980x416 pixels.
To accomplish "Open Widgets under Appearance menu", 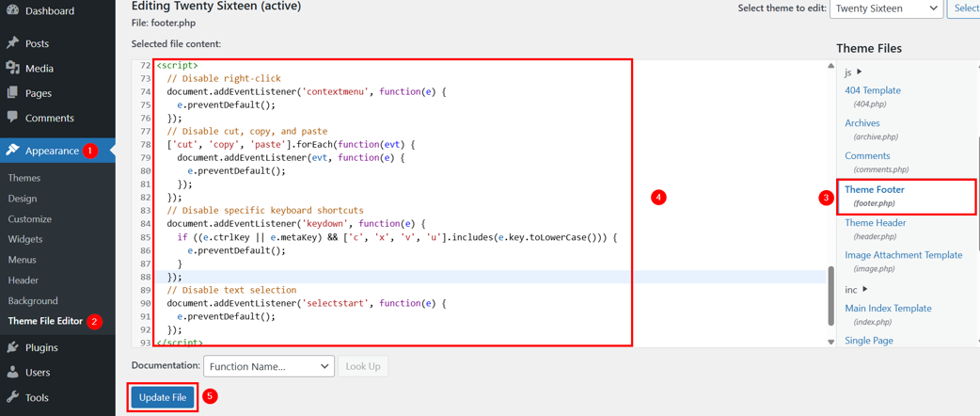I will click(x=25, y=239).
